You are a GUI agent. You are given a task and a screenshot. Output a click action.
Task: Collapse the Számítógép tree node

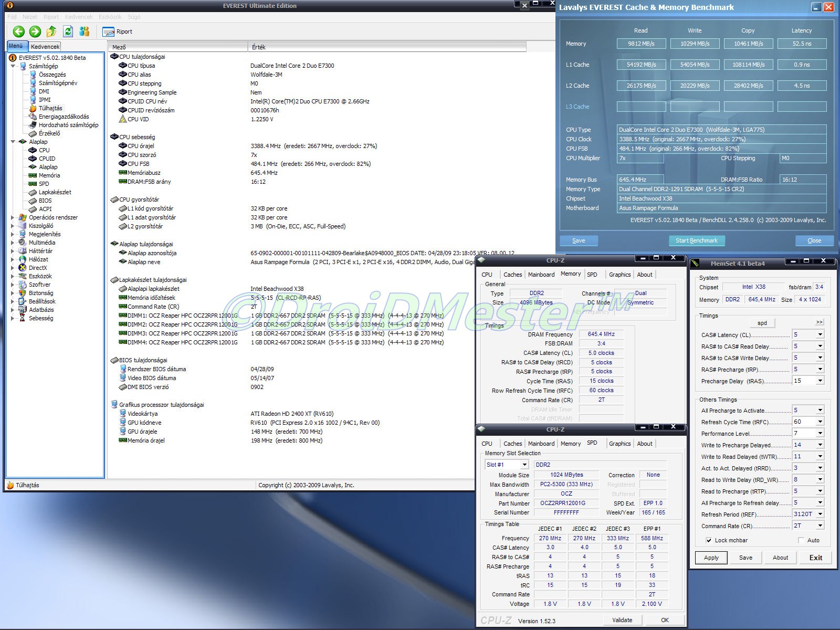tap(13, 66)
